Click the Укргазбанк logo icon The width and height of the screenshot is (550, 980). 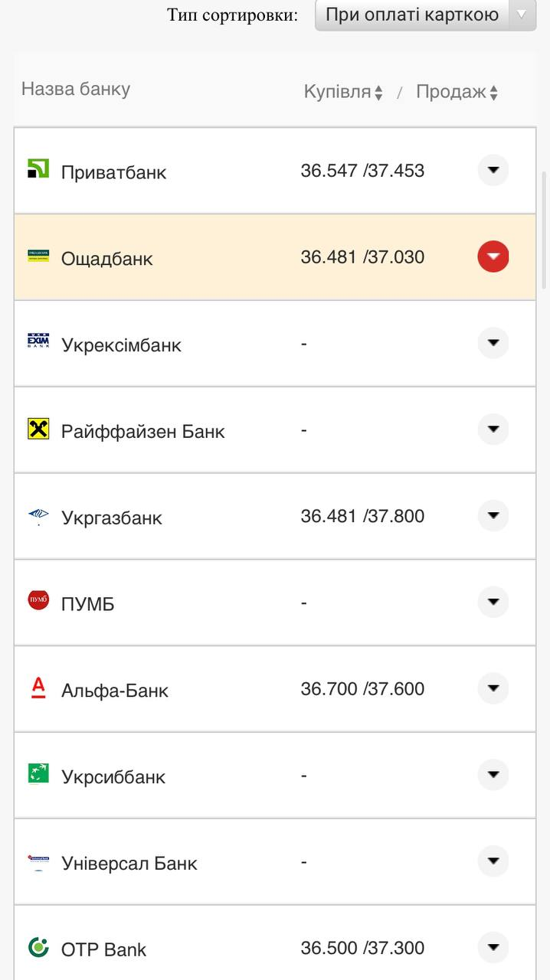click(x=38, y=515)
